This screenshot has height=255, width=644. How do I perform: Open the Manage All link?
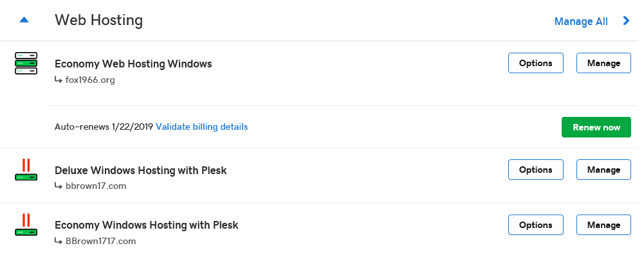click(581, 21)
